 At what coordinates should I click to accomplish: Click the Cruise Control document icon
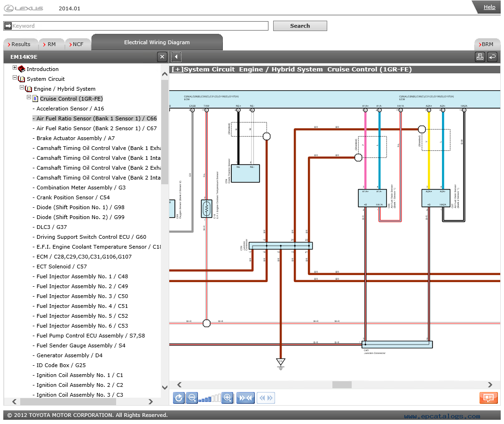(x=35, y=99)
